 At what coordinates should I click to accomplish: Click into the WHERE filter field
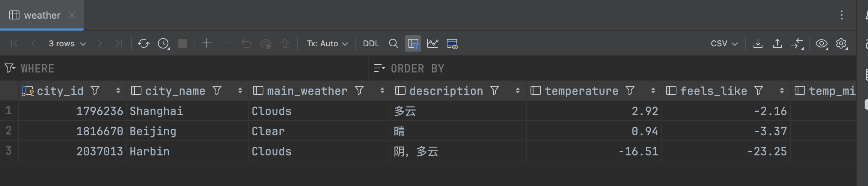click(187, 69)
